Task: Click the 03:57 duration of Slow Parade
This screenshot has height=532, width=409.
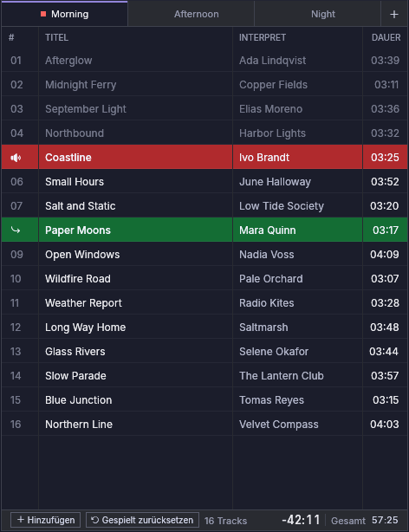Action: pyautogui.click(x=385, y=375)
